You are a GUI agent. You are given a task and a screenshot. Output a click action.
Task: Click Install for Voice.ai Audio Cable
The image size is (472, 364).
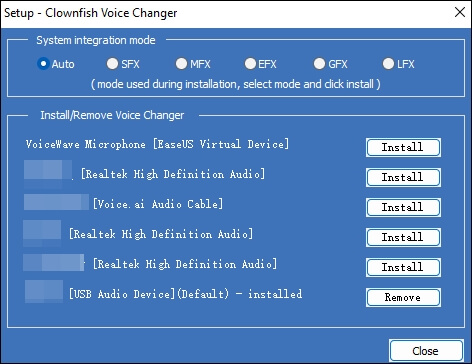tap(403, 207)
